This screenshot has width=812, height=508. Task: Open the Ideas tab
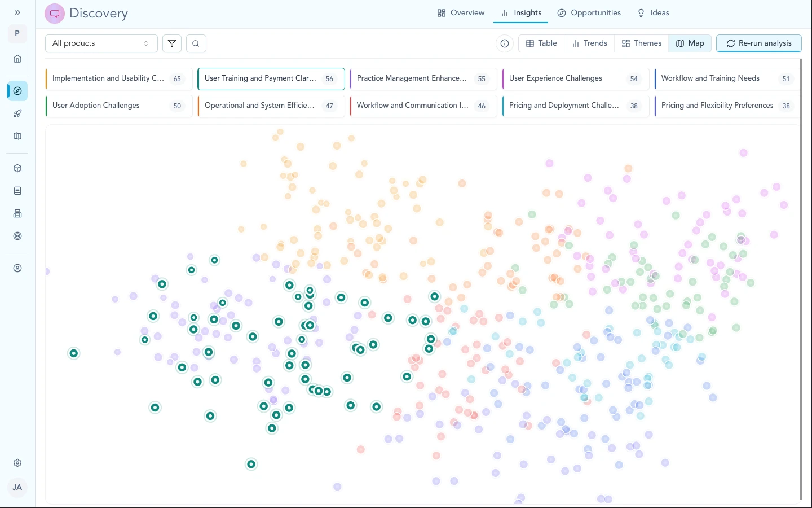(653, 12)
